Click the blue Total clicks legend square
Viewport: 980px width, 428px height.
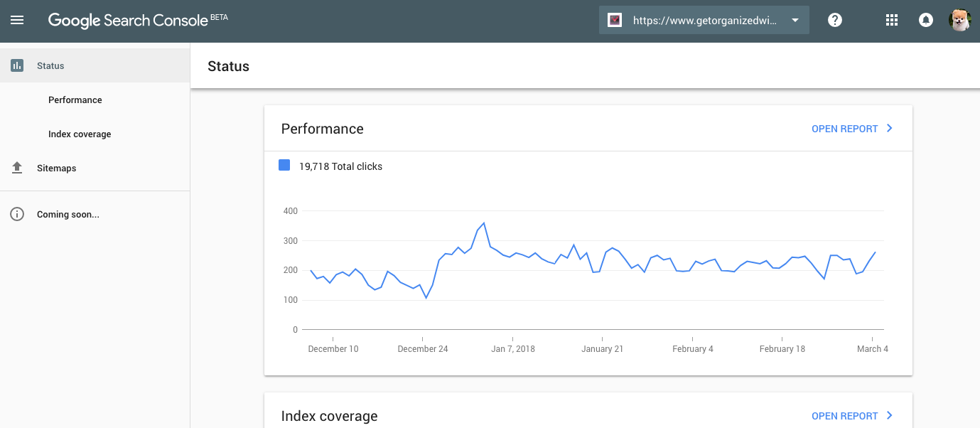(x=284, y=166)
